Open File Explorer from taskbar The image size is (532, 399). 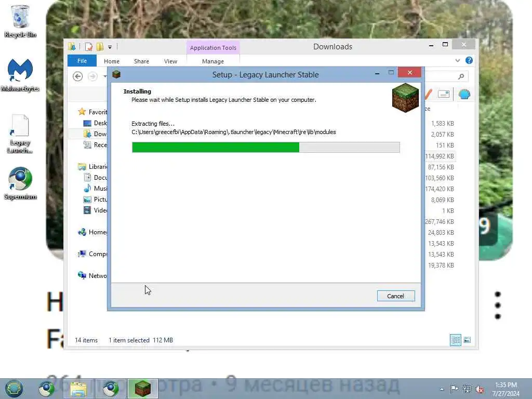point(79,389)
